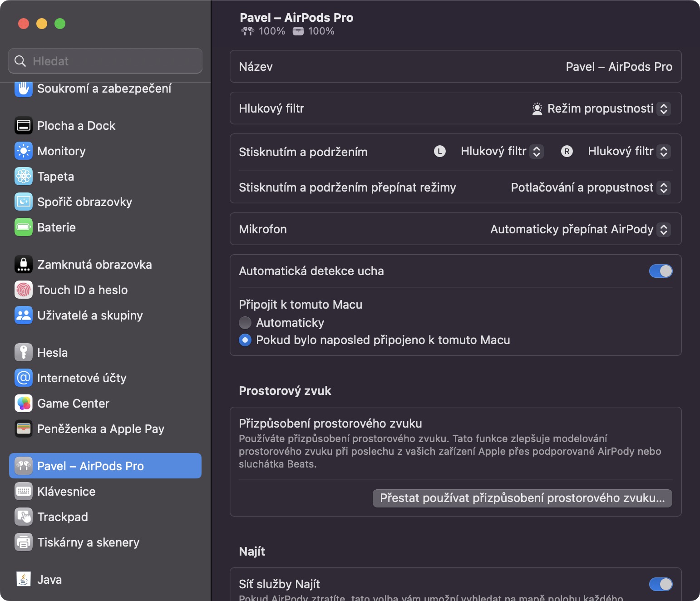Click the Java icon in sidebar
The image size is (700, 601).
(24, 580)
